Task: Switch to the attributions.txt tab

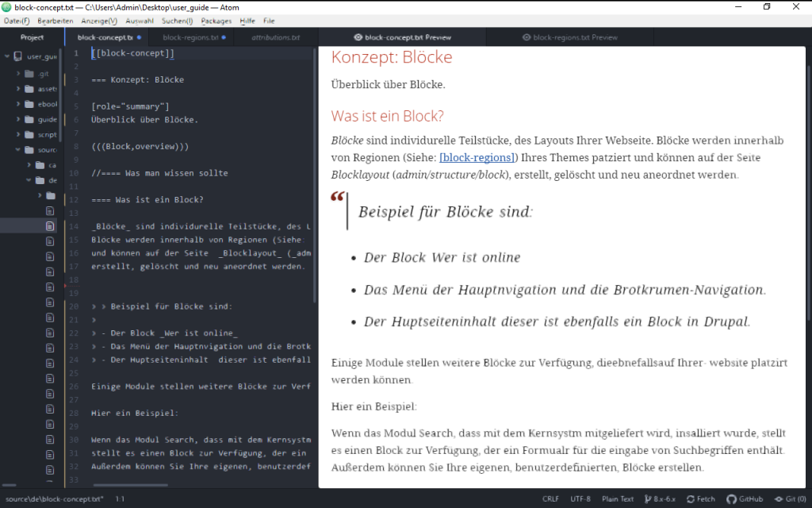Action: pyautogui.click(x=275, y=37)
